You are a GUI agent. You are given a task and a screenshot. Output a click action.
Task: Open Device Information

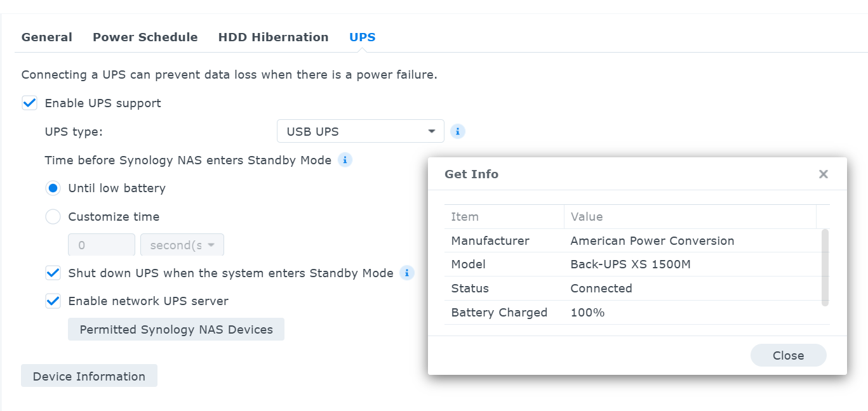pos(89,376)
